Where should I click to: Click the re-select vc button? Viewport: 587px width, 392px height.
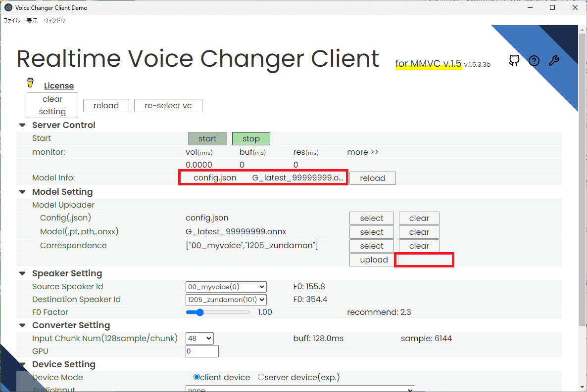(168, 105)
